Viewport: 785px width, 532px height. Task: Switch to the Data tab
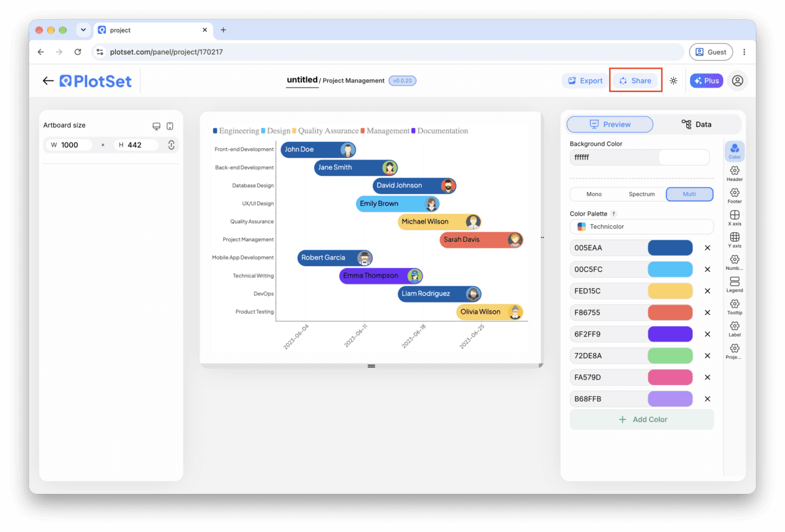pos(697,124)
